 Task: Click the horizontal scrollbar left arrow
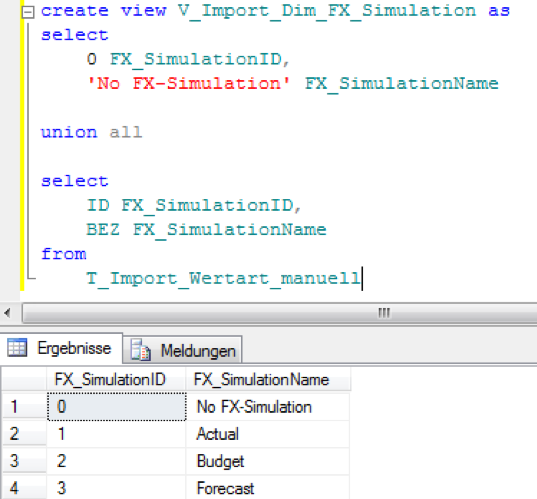(7, 313)
